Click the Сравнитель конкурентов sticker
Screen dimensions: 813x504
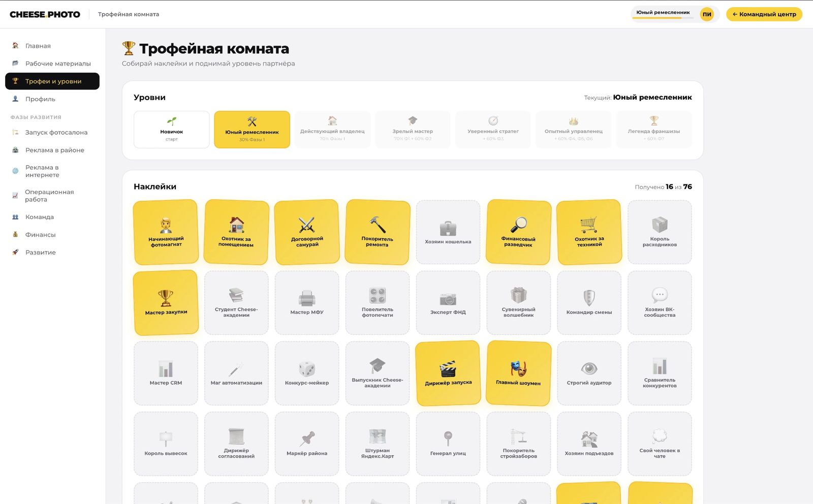click(x=660, y=373)
